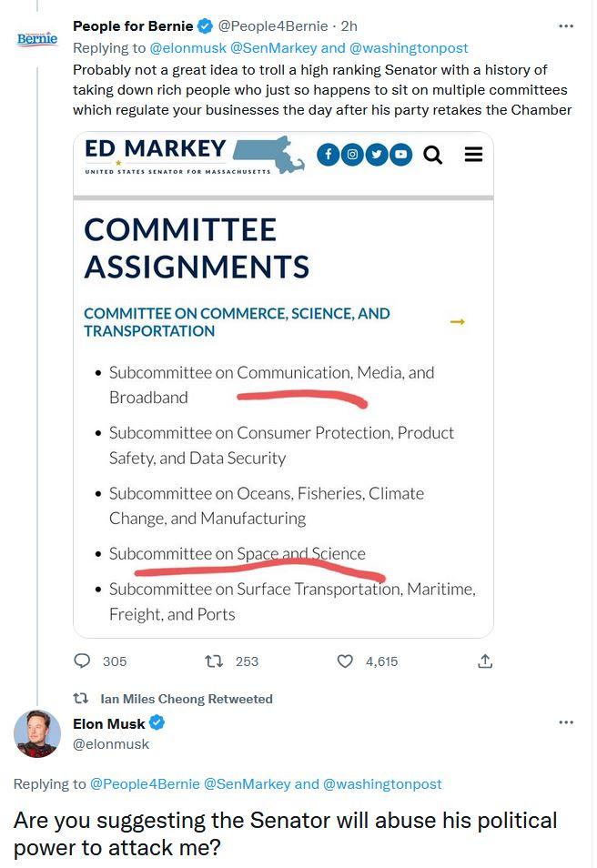This screenshot has height=868, width=597.
Task: Open the Facebook icon on Ed Markey header
Action: pos(328,155)
